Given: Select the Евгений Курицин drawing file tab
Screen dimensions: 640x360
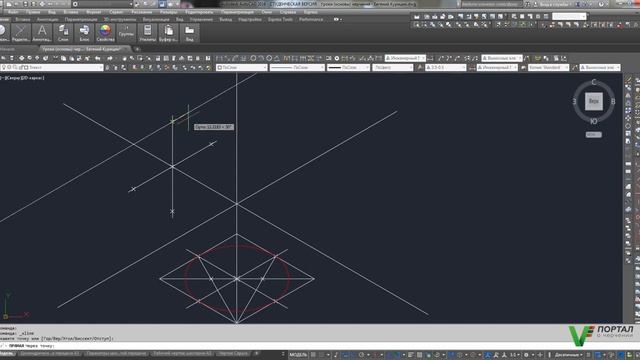Looking at the screenshot, I should (x=85, y=49).
